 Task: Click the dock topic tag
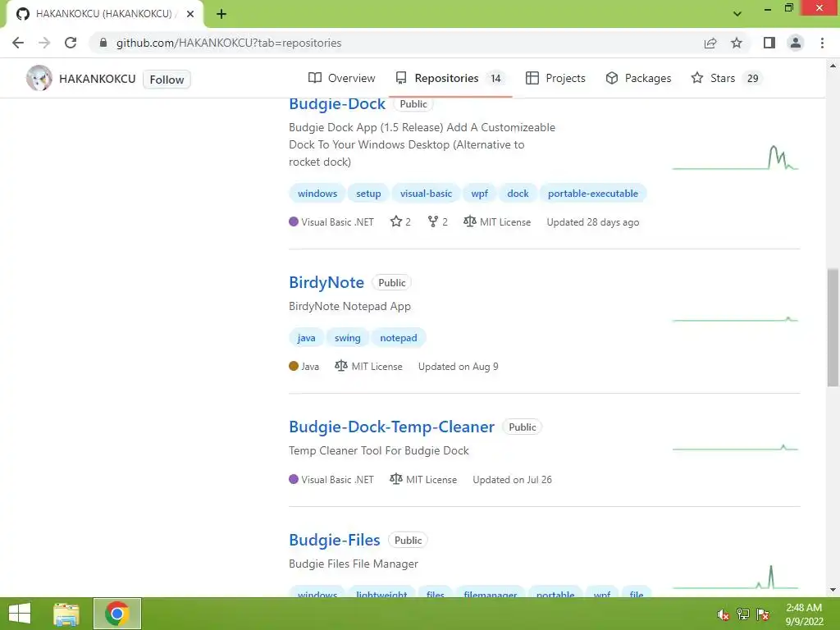click(x=518, y=194)
